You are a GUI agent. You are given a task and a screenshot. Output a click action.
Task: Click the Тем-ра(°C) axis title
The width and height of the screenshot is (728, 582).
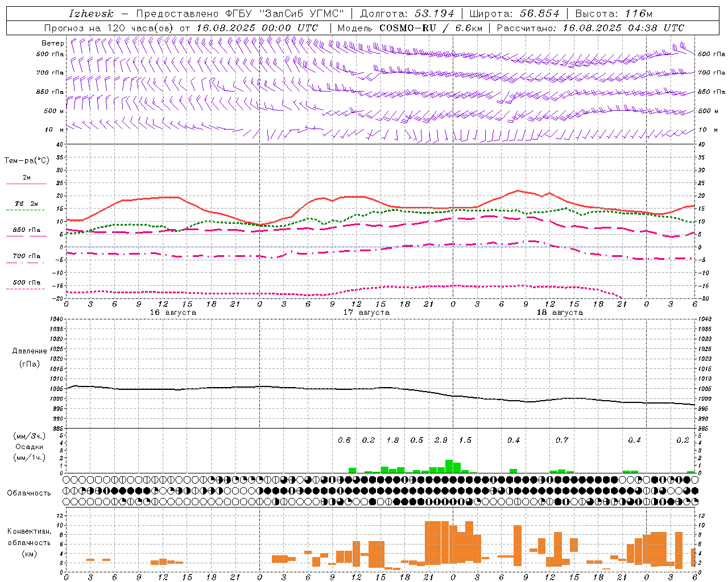click(27, 161)
